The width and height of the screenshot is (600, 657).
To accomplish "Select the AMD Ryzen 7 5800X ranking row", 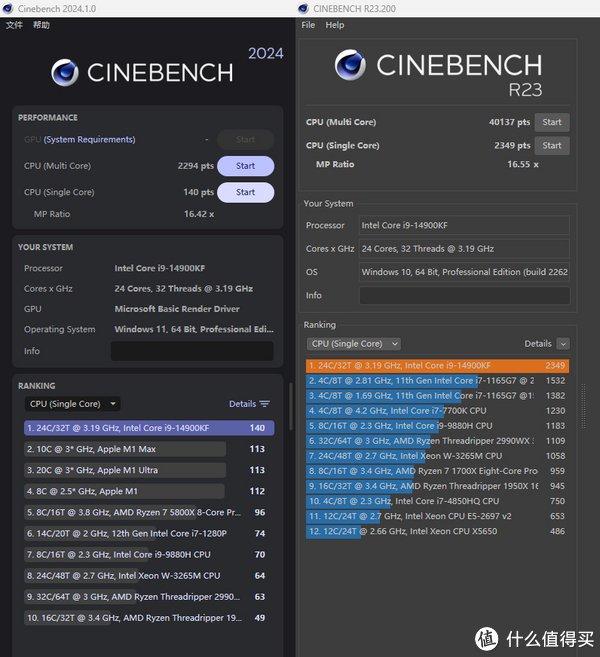I will point(149,512).
